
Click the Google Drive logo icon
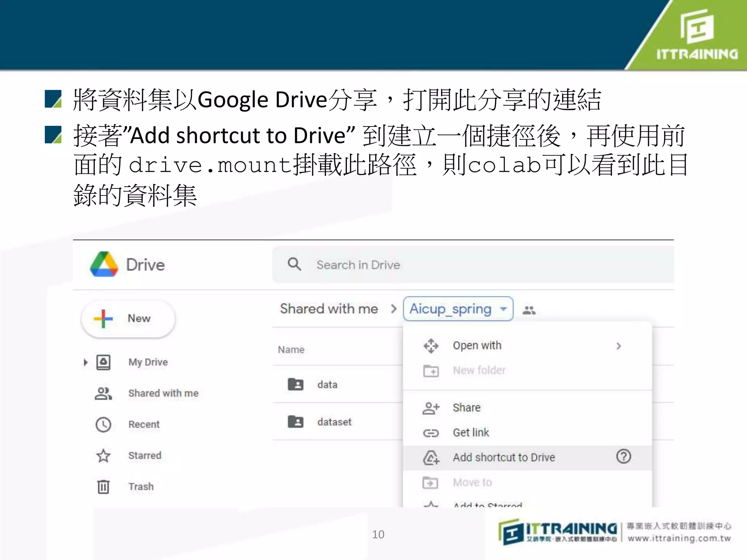[x=104, y=264]
